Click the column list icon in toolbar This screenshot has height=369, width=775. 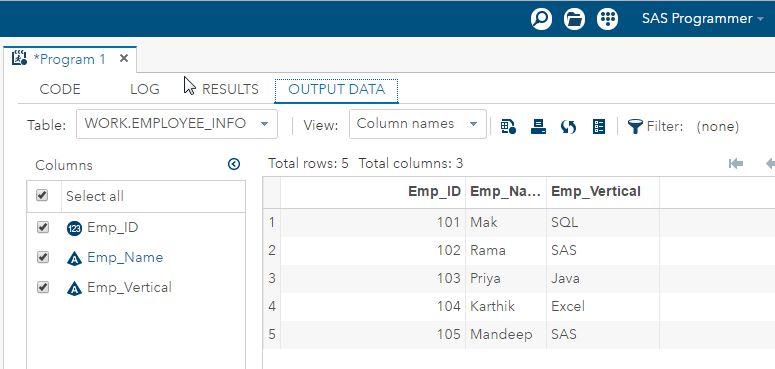[x=599, y=126]
